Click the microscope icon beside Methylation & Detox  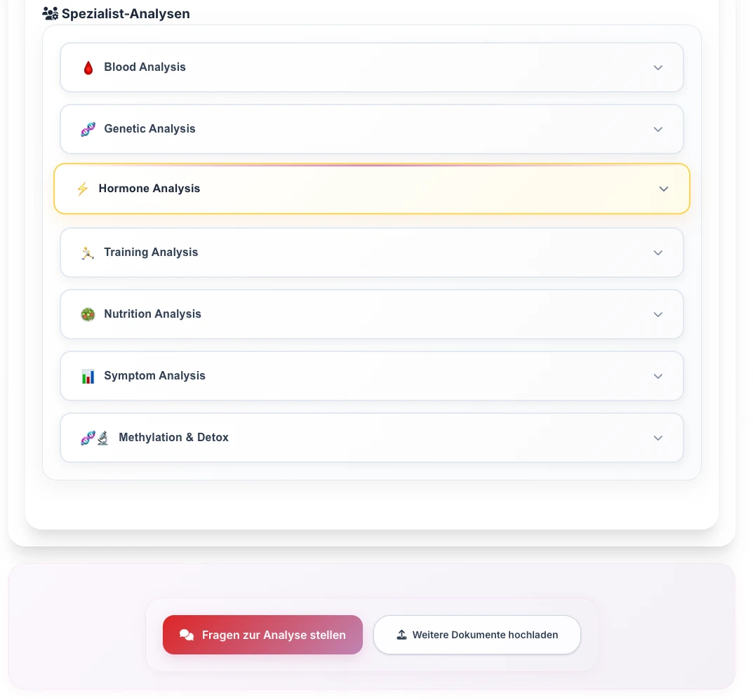click(x=103, y=438)
